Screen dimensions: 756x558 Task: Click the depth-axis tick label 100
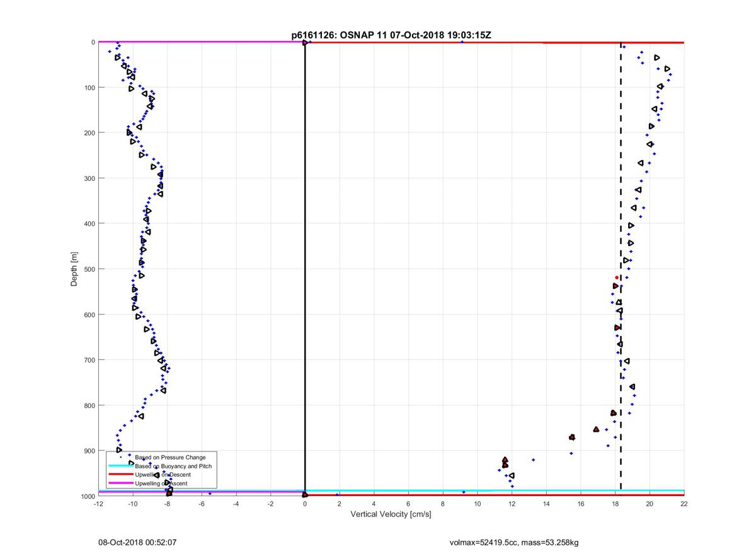tap(89, 88)
